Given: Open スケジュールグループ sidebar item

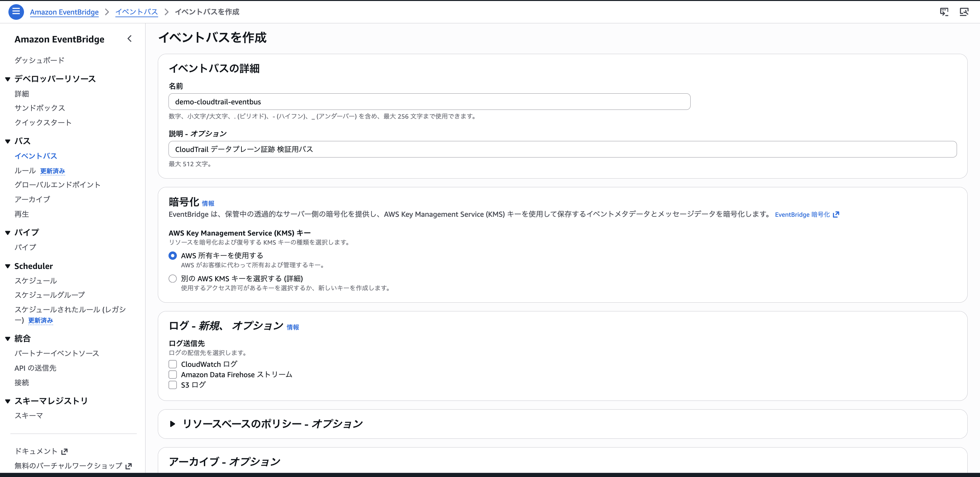Looking at the screenshot, I should click(x=50, y=295).
